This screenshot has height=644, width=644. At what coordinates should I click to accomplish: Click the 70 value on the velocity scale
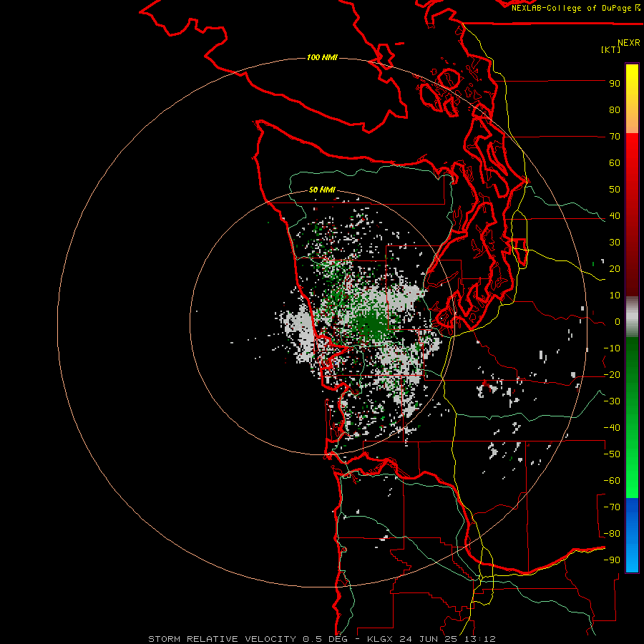[x=615, y=137]
